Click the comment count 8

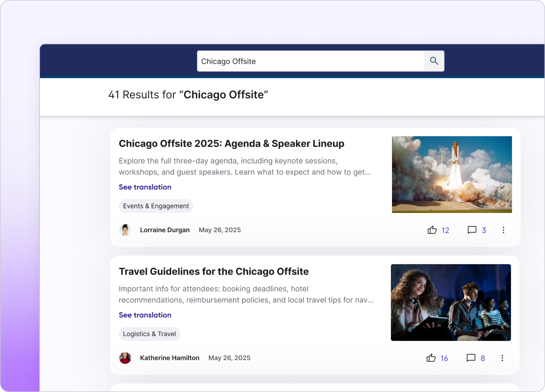tap(483, 359)
